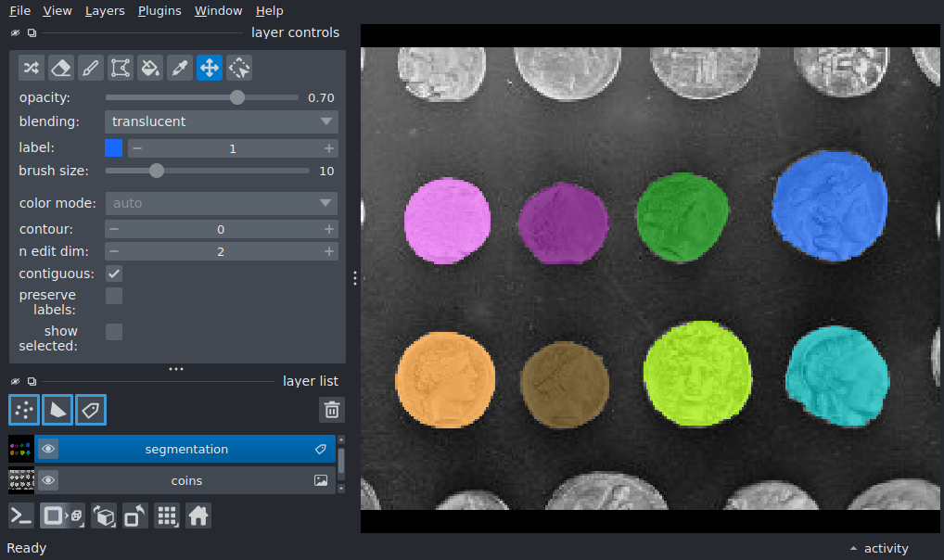
Task: Click the vertical splitter dots beside the canvas
Action: click(x=355, y=278)
